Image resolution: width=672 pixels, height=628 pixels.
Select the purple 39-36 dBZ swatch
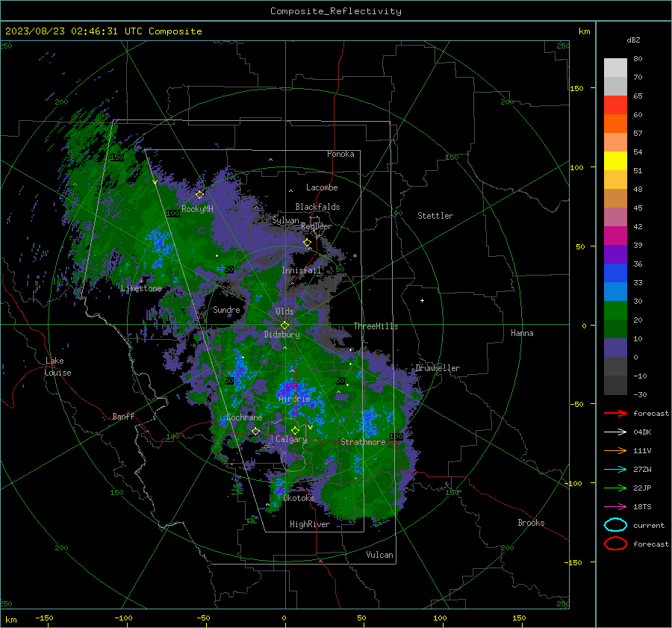tap(615, 254)
